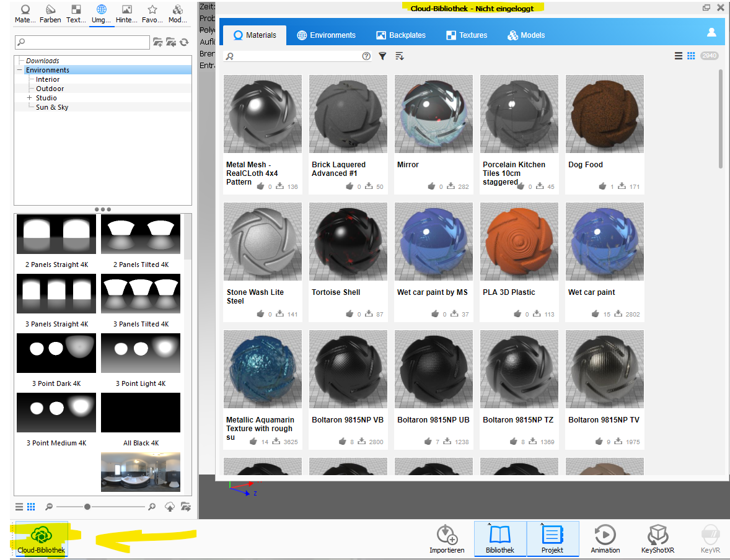Click the environment list scrollbar
The width and height of the screenshot is (730, 560).
[188, 237]
